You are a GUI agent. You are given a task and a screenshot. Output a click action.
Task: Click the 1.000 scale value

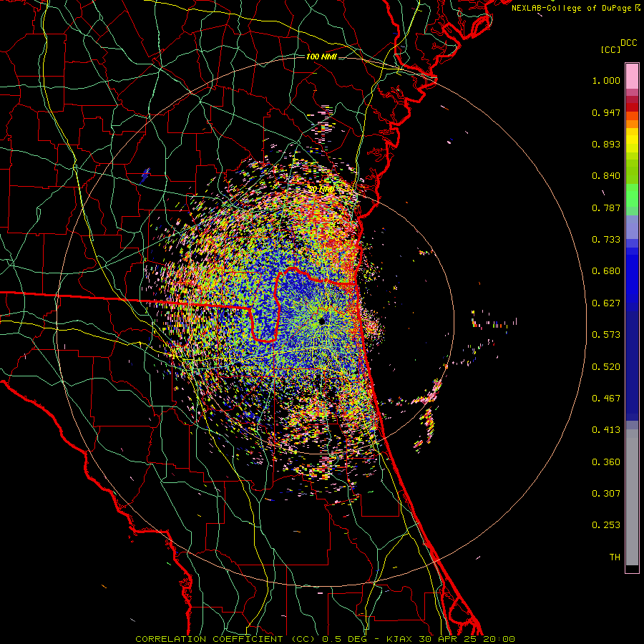click(x=606, y=80)
